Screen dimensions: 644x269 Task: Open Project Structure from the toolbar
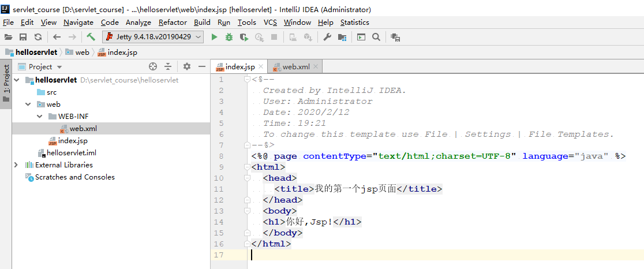point(342,37)
